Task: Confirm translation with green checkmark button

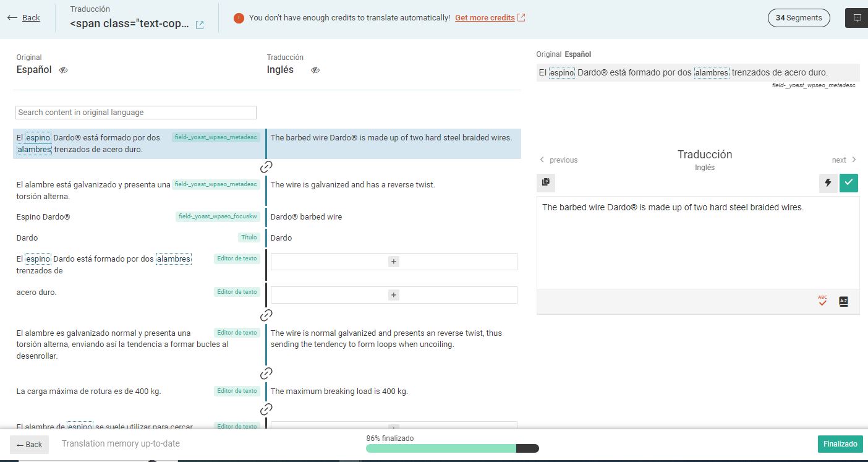Action: pyautogui.click(x=849, y=182)
